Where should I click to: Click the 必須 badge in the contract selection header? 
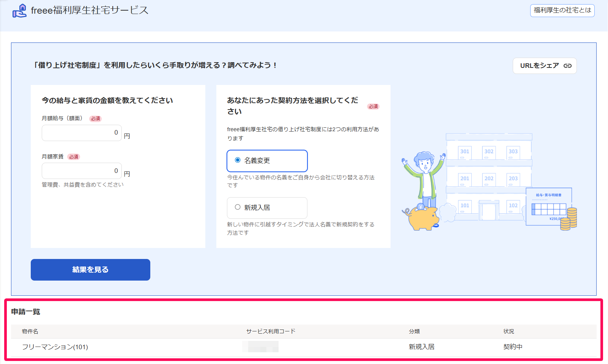(373, 107)
